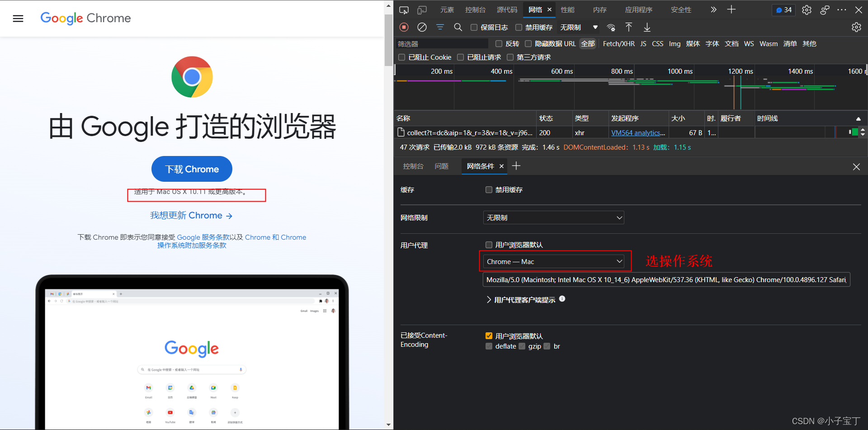Click page vertical scrollbar thumb
The height and width of the screenshot is (430, 868).
click(388, 40)
